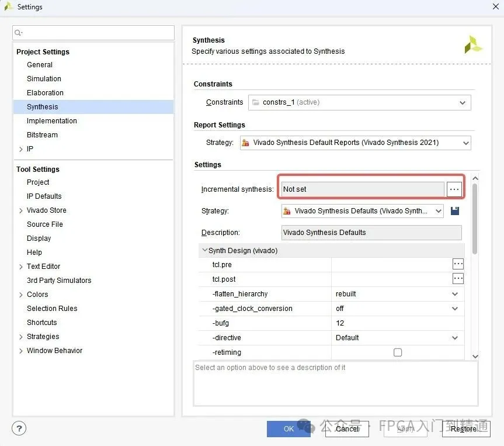Select the Bitstream settings page

[x=42, y=135]
